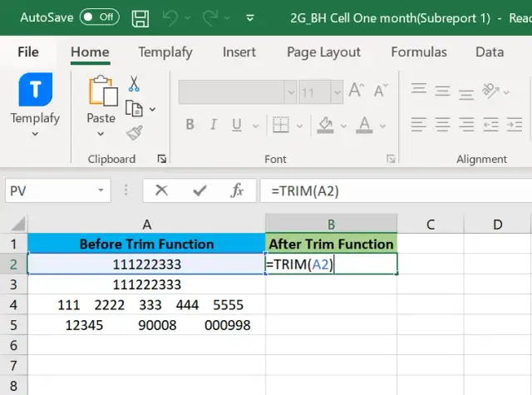Open the File menu
This screenshot has height=395, width=532.
[28, 52]
